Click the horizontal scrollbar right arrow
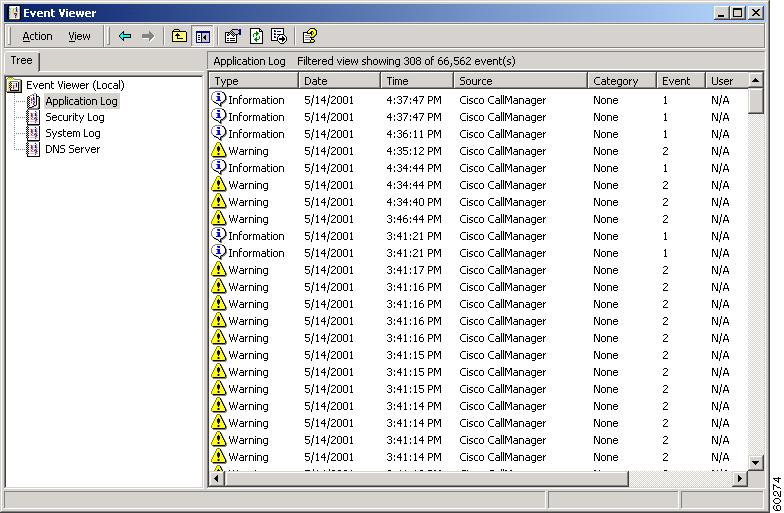This screenshot has height=513, width=784. [x=740, y=478]
